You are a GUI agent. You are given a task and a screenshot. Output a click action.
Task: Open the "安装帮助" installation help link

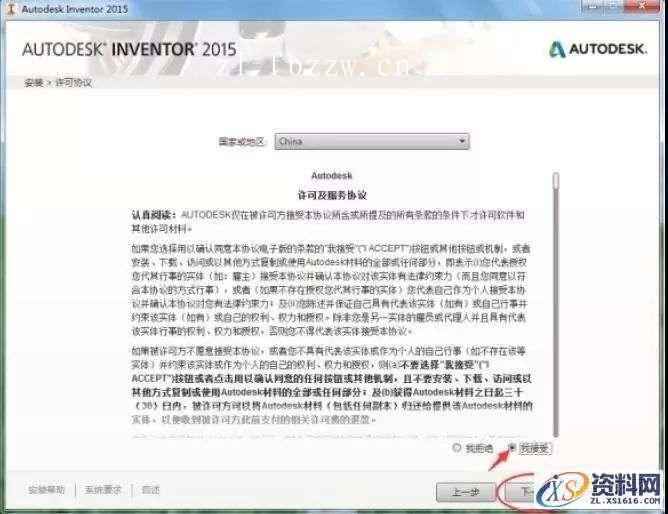[46, 490]
